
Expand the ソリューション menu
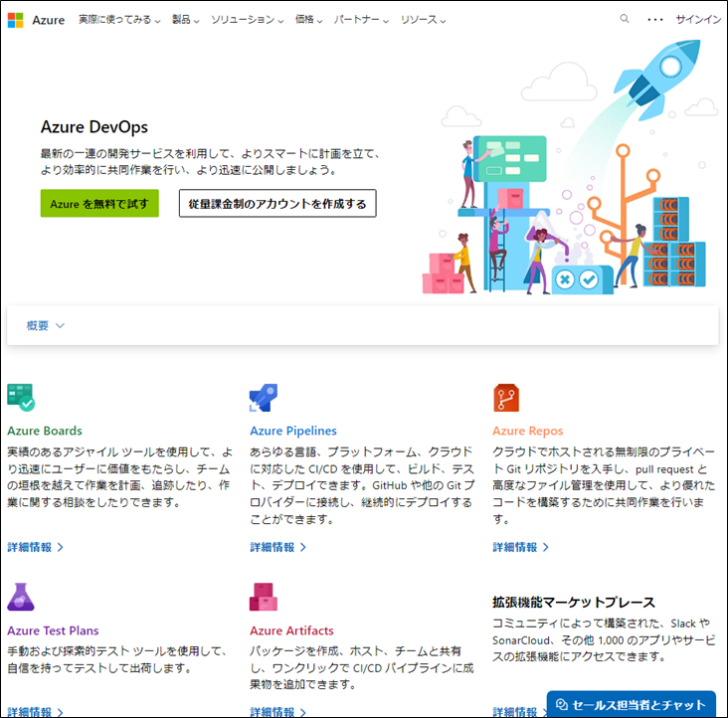click(x=247, y=20)
